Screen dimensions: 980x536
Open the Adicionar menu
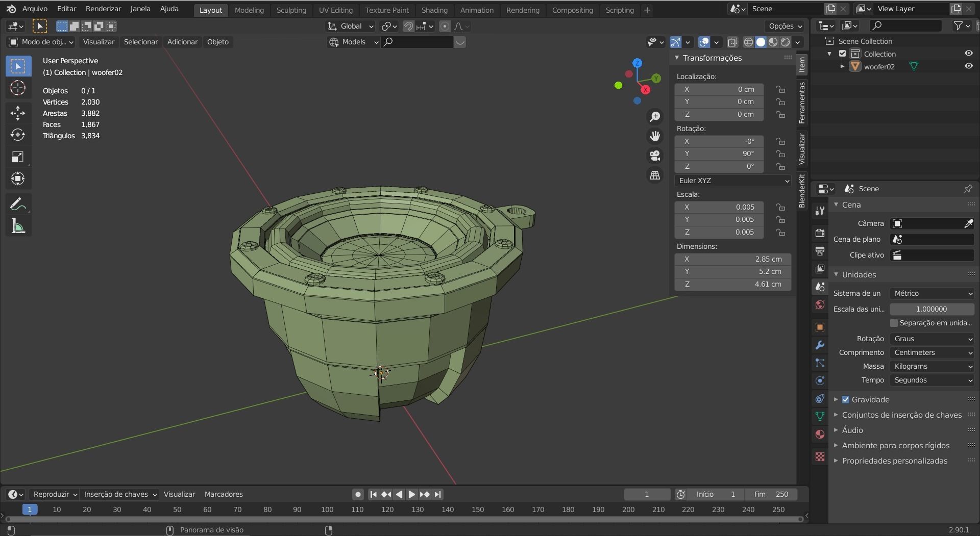point(182,42)
